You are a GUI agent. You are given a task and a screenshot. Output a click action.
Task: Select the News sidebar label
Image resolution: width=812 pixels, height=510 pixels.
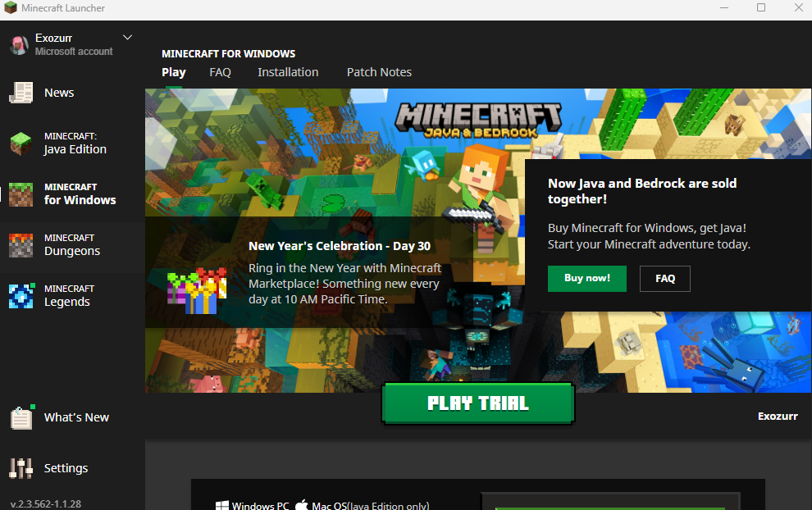(59, 93)
